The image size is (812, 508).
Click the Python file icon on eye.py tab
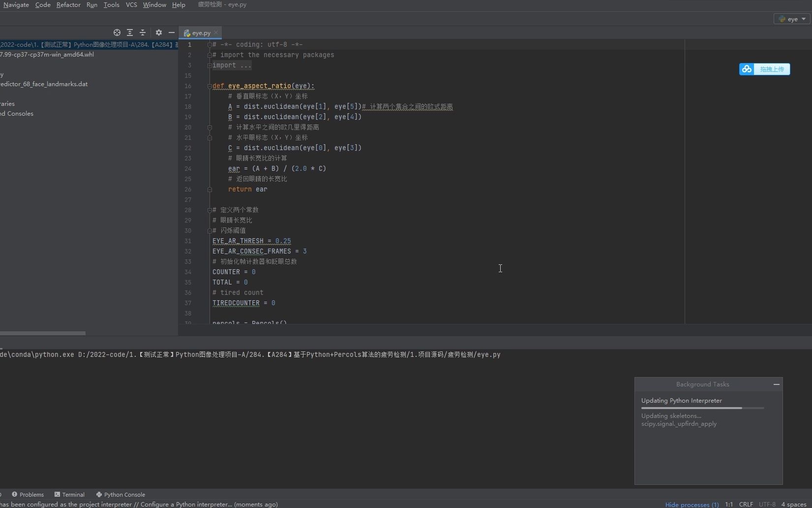186,33
